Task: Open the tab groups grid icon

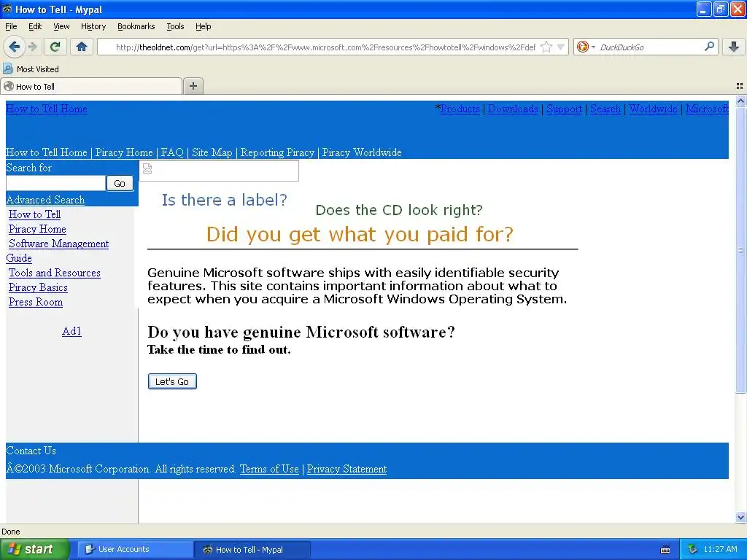Action: click(x=740, y=86)
